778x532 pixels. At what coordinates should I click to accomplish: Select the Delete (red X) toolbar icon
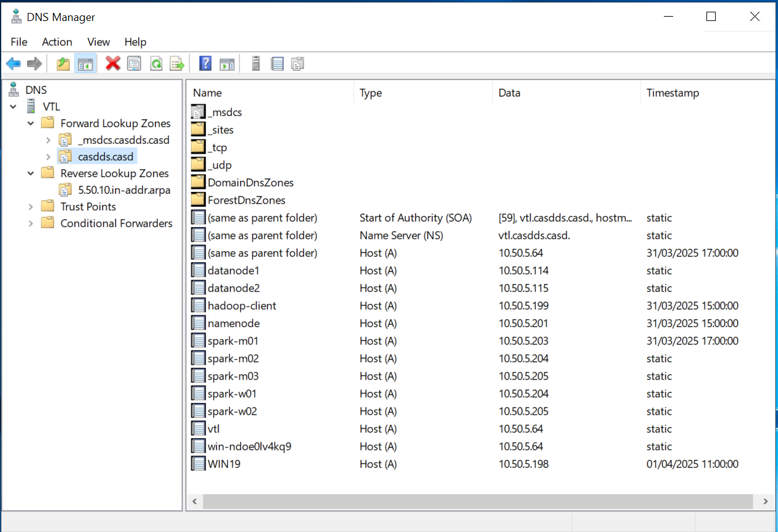[x=112, y=63]
